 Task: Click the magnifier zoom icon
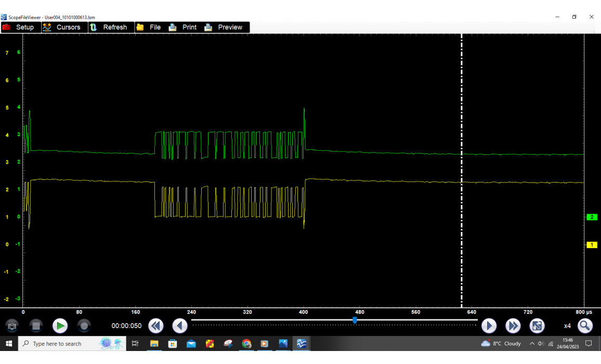coord(585,326)
